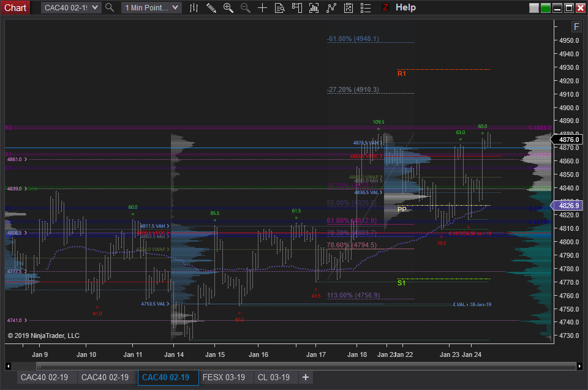Click the VAL 18-Jan-19 label
Image resolution: width=588 pixels, height=390 pixels.
coord(472,304)
